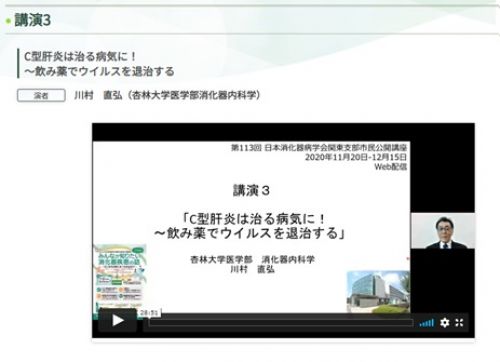
Task: Click slide header 第113回 日本消化器病学会 line
Action: click(319, 148)
